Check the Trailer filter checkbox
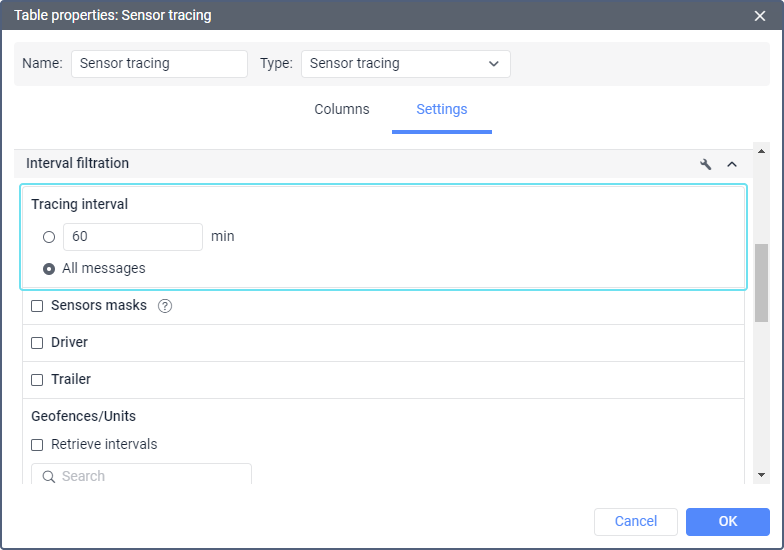The image size is (784, 550). coord(37,380)
